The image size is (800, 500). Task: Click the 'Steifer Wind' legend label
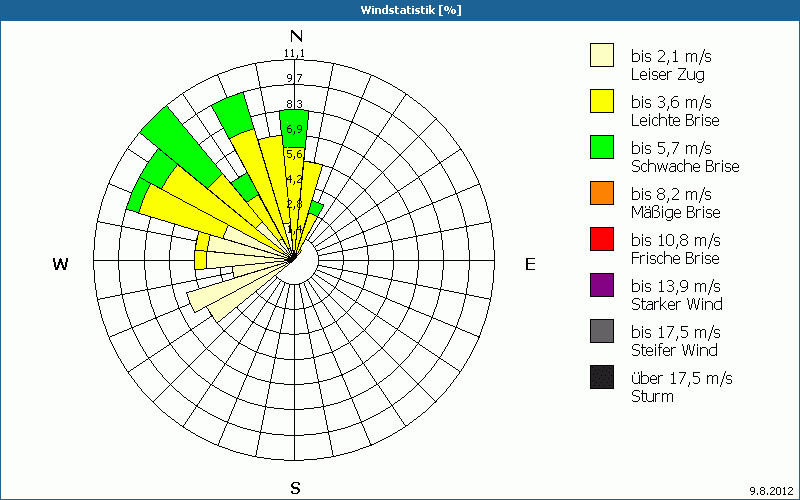pos(674,350)
